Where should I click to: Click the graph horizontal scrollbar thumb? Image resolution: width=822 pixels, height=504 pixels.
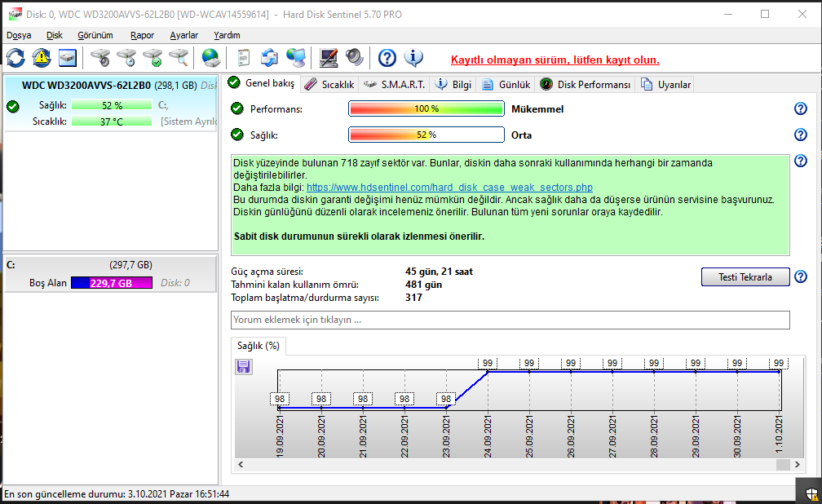(783, 465)
